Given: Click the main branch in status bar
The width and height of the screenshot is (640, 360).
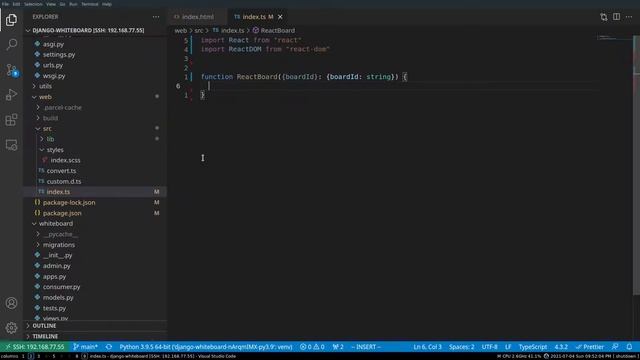Looking at the screenshot, I should click(x=85, y=347).
